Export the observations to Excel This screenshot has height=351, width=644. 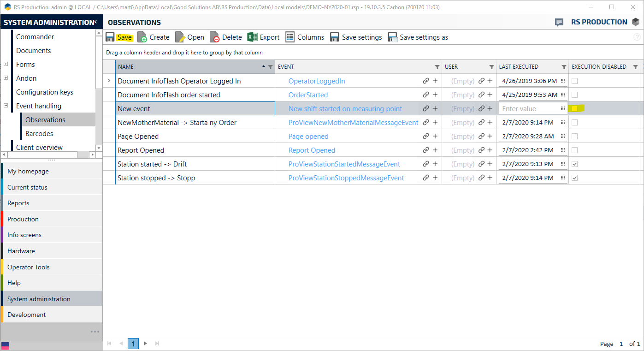pos(263,37)
